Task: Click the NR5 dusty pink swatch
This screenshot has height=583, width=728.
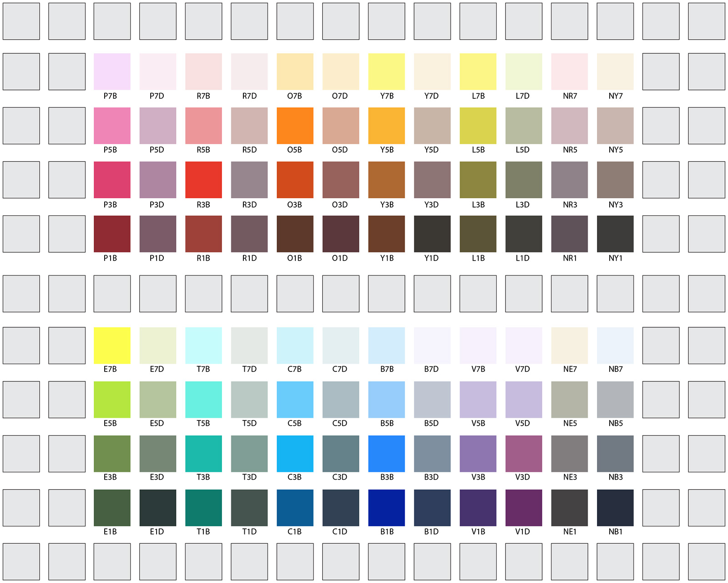Action: click(569, 126)
